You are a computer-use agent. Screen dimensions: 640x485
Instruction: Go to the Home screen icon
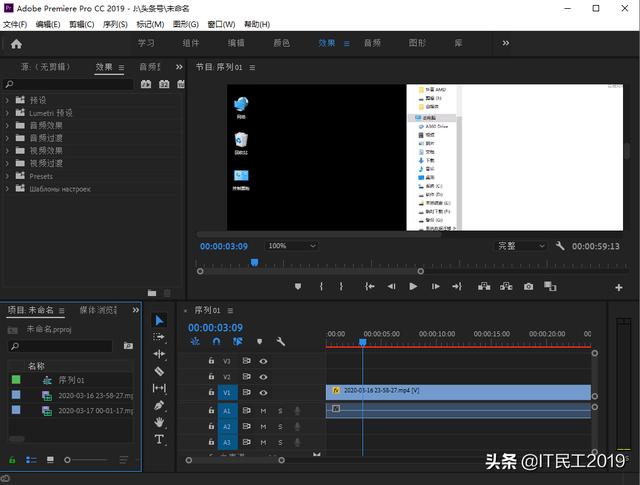click(16, 44)
